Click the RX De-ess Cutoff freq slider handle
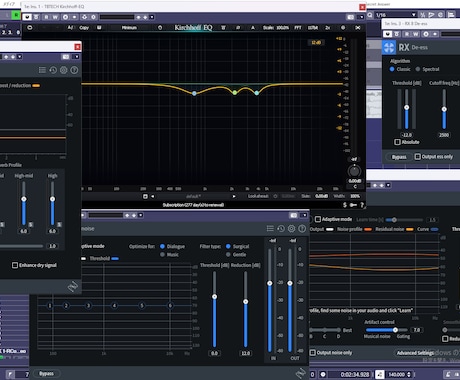Screen dimensions: 460x380 444,109
